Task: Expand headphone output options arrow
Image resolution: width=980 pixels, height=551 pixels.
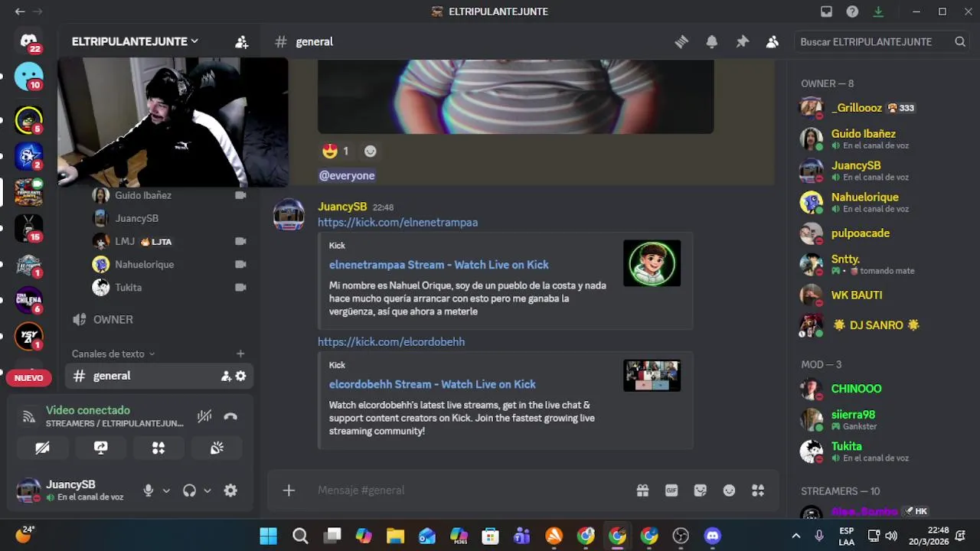Action: click(x=207, y=491)
